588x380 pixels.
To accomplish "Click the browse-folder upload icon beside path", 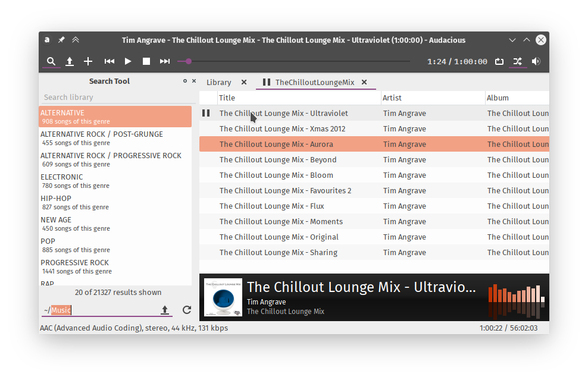I will (165, 310).
